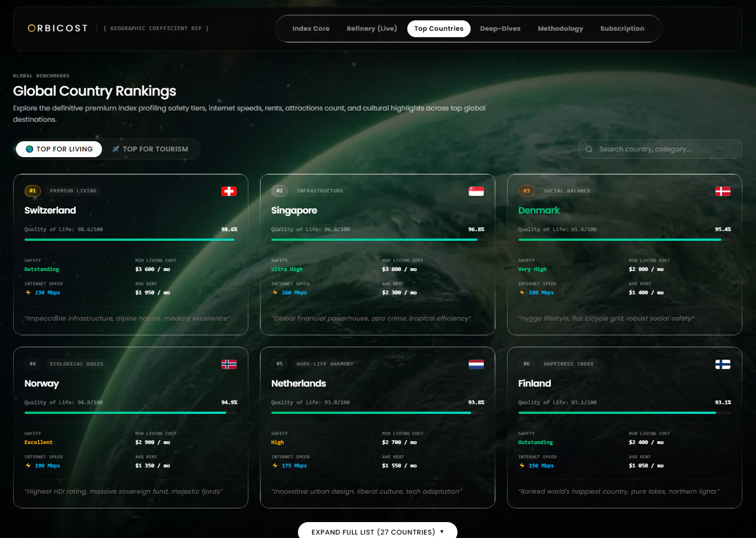
Task: Click Singapore's quality of life progress bar
Action: [378, 240]
